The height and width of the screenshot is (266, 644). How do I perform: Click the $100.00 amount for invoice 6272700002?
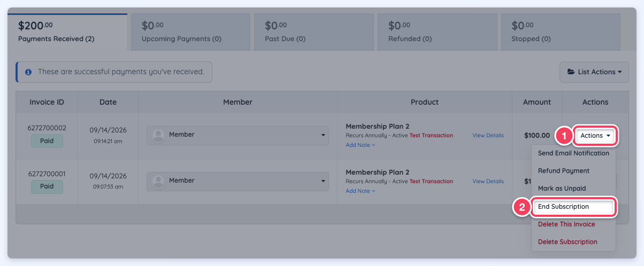(x=537, y=136)
